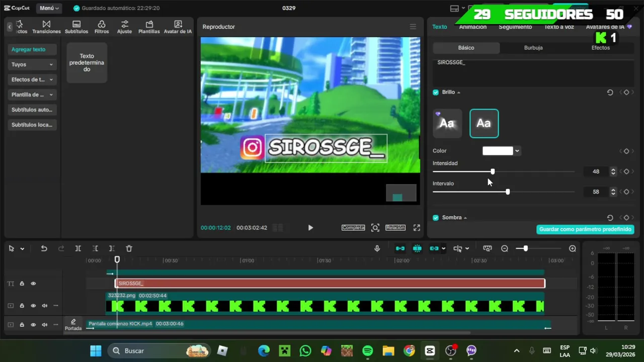
Task: Reset the Sombra settings
Action: (x=610, y=218)
